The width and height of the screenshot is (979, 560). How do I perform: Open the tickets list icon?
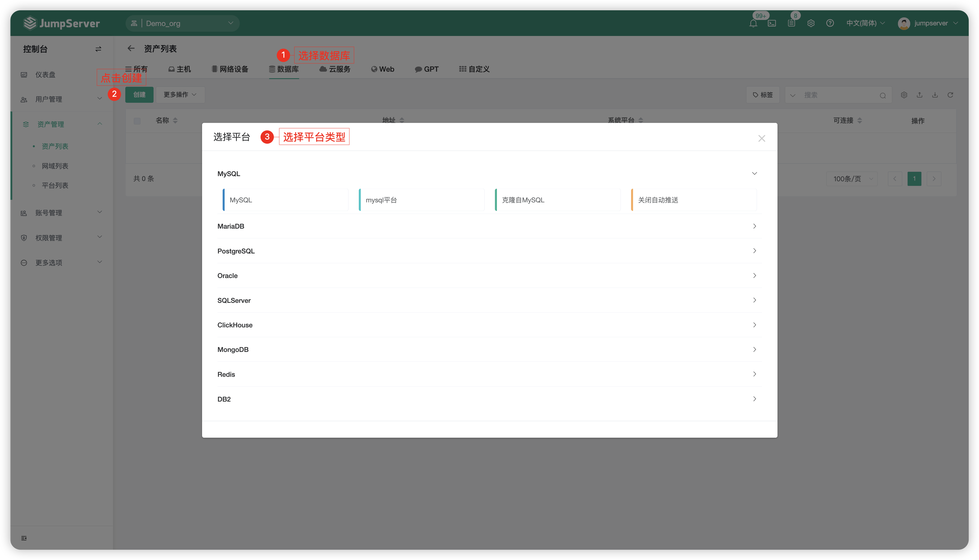[x=791, y=23]
